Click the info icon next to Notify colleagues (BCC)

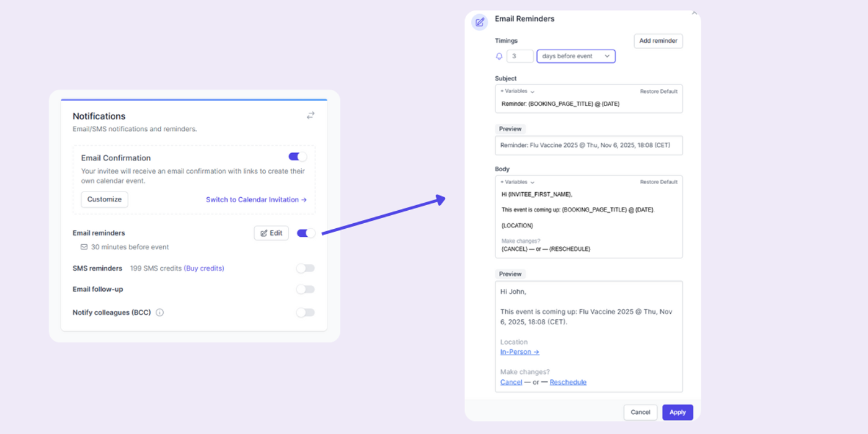tap(159, 312)
